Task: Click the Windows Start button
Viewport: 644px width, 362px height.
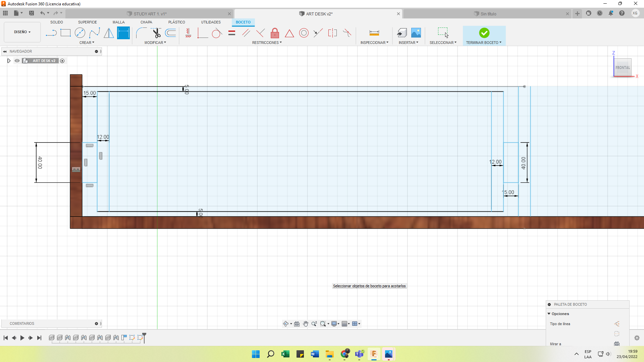Action: click(256, 354)
